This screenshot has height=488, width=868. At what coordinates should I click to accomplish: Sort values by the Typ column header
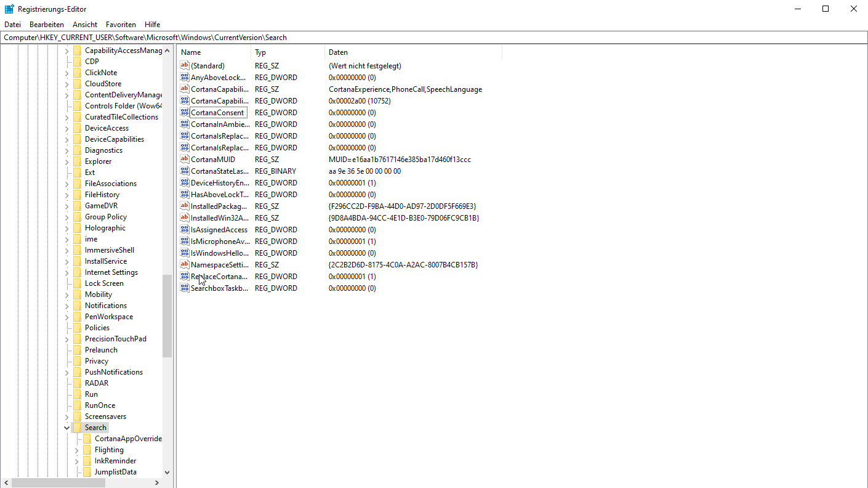(x=288, y=52)
